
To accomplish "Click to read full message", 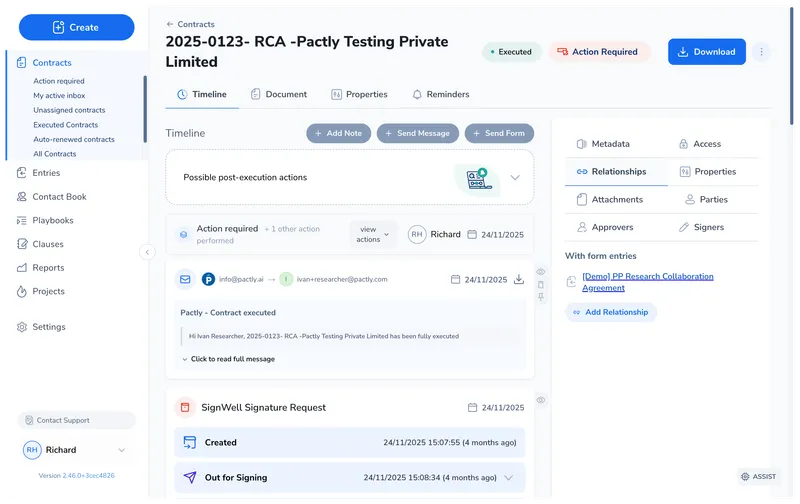I will (232, 359).
